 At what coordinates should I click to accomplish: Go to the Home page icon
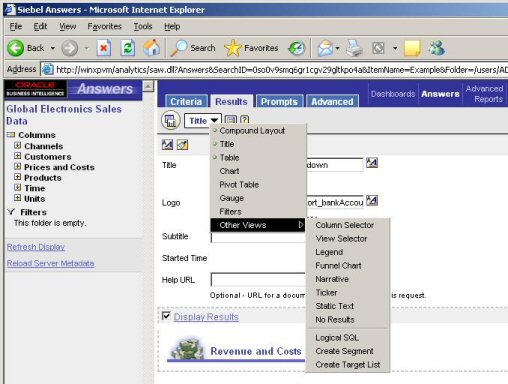(151, 48)
